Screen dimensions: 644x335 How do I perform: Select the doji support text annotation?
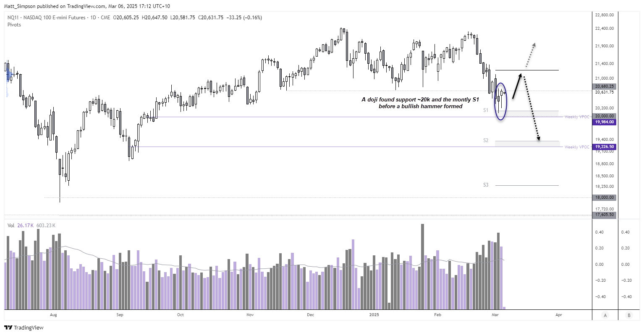(420, 103)
